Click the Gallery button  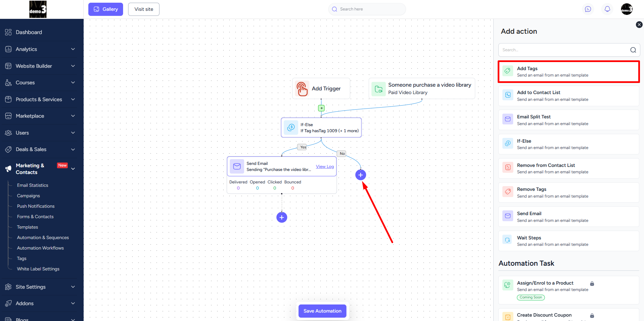click(106, 9)
